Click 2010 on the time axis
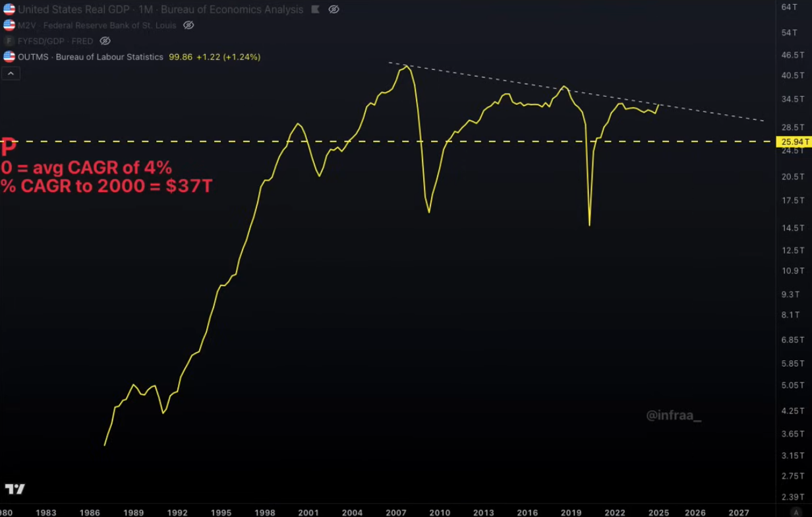 pos(440,512)
